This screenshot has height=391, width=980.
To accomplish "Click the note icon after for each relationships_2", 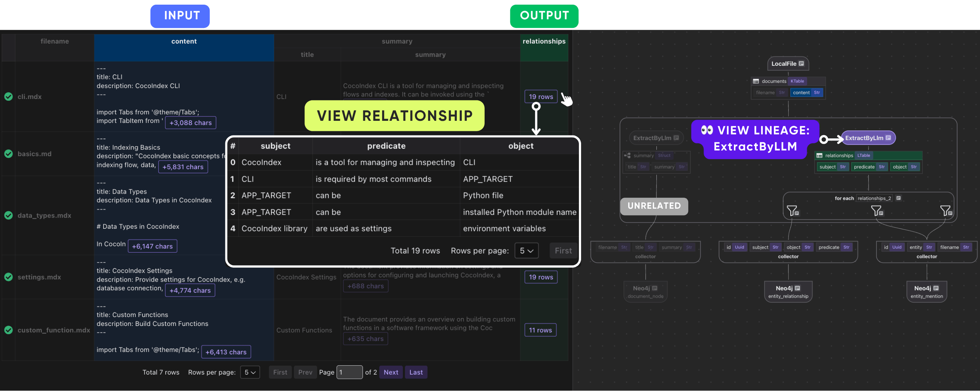I will pyautogui.click(x=898, y=198).
